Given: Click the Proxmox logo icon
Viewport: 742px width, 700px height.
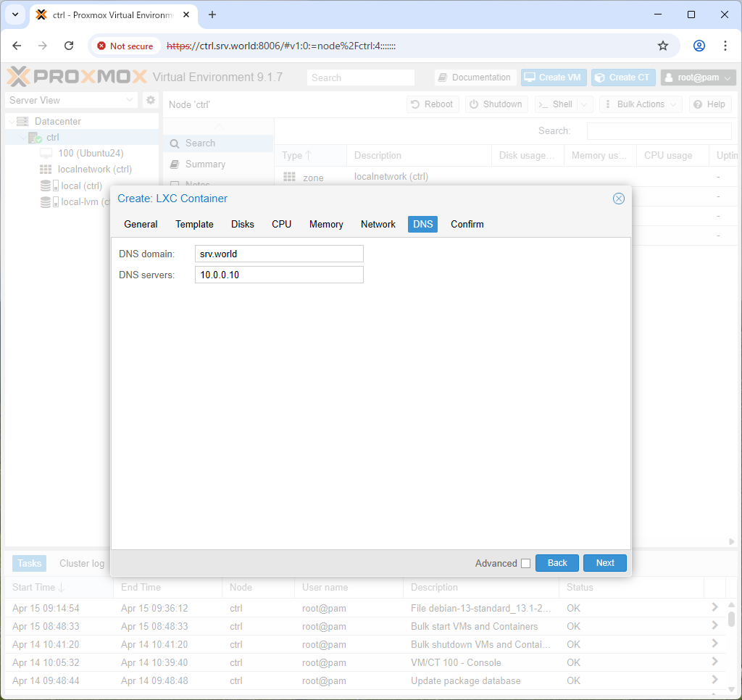Looking at the screenshot, I should [18, 77].
